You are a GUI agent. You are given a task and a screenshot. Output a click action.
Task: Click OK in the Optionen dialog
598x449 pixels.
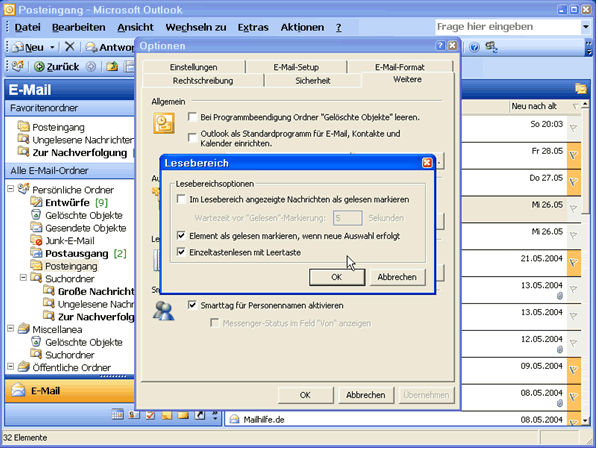tap(305, 395)
